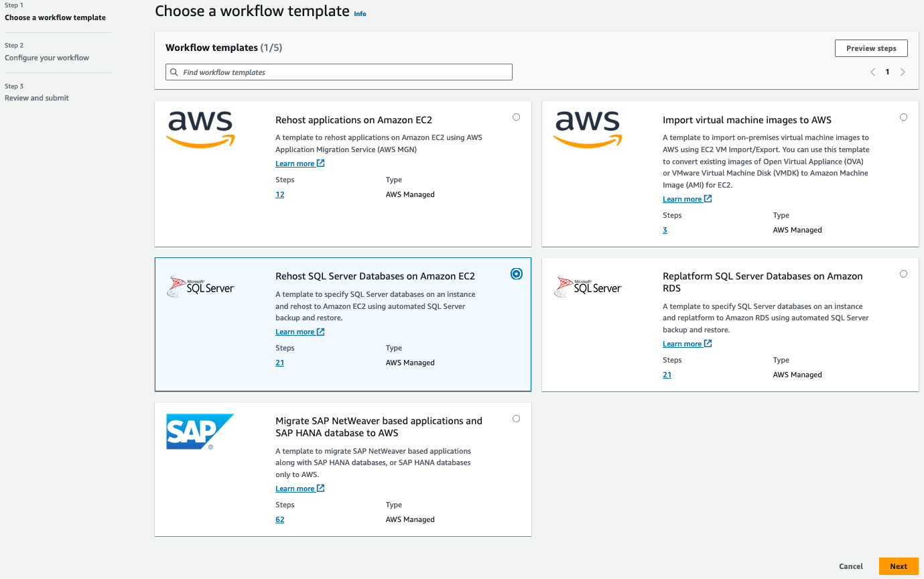Click SQL Server logo on Replatform RDS card

point(588,287)
